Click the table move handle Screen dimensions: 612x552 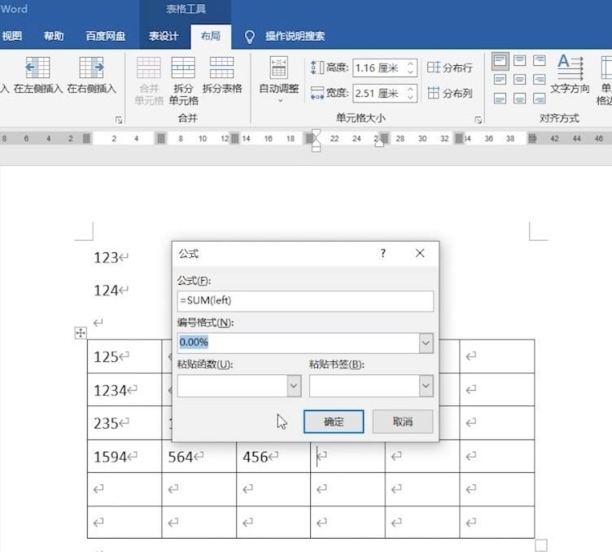tap(80, 333)
